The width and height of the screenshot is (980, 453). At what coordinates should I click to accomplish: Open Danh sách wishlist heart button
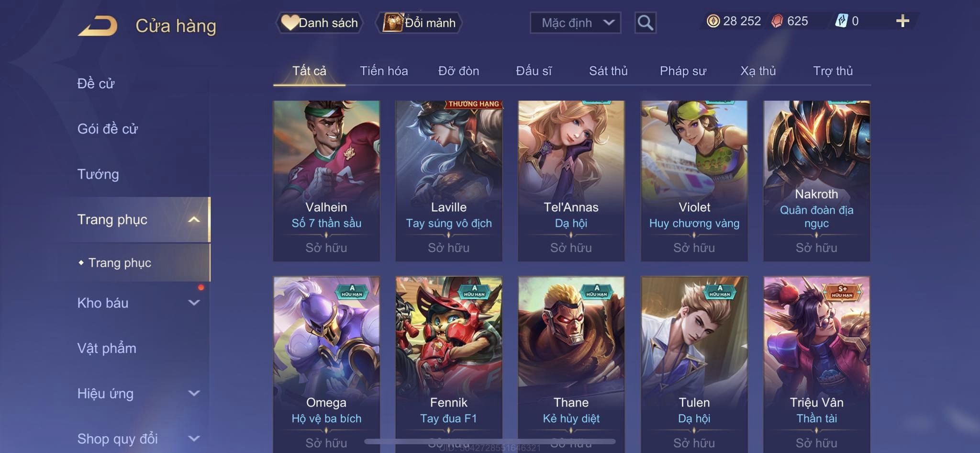pos(319,23)
